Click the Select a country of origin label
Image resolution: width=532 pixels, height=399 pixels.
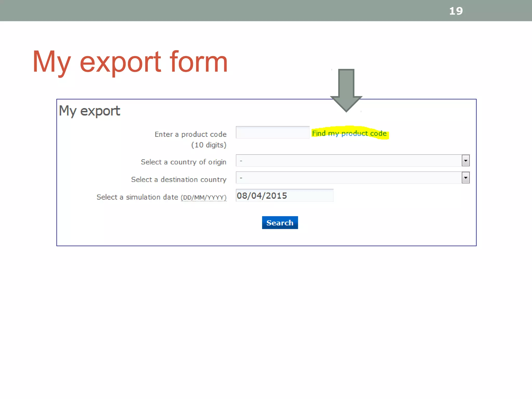click(183, 162)
